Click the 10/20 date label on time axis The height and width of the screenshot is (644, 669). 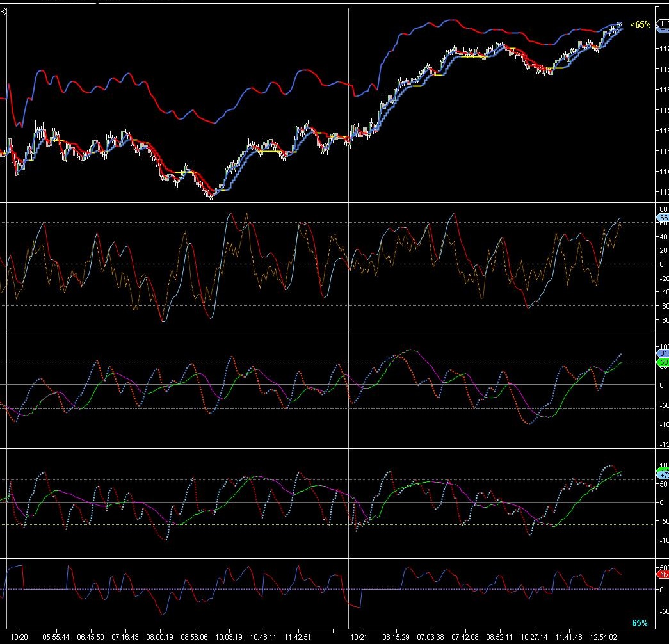pyautogui.click(x=19, y=637)
